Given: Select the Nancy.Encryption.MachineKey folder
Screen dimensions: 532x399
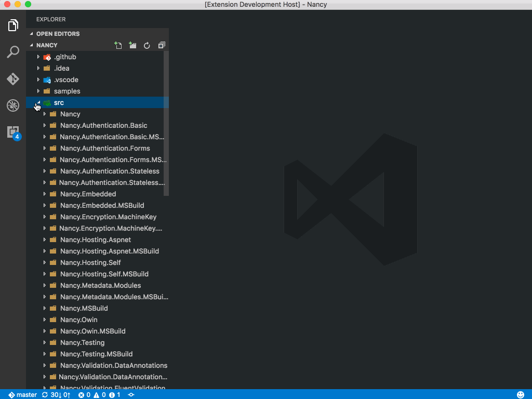Looking at the screenshot, I should click(x=97, y=217).
